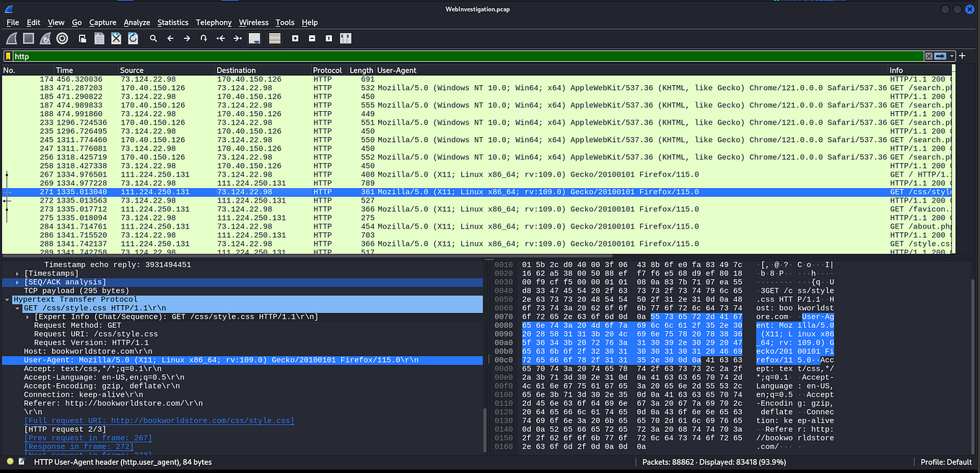This screenshot has height=473, width=980.
Task: Toggle auto-scroll during live capture
Action: click(255, 38)
